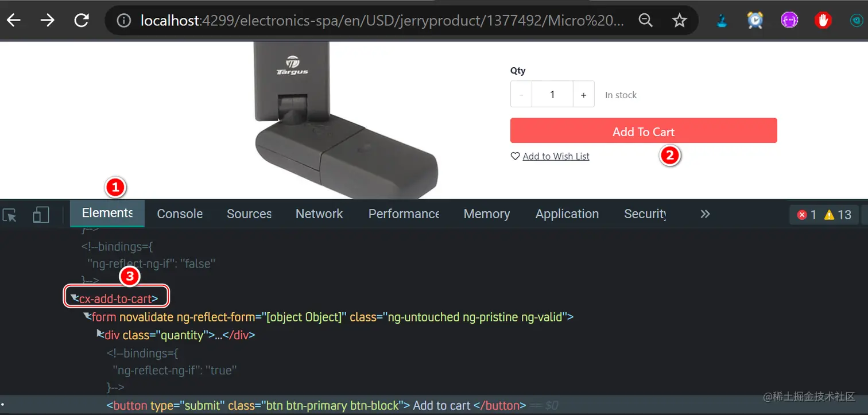
Task: Toggle the device toolbar icon
Action: 41,215
